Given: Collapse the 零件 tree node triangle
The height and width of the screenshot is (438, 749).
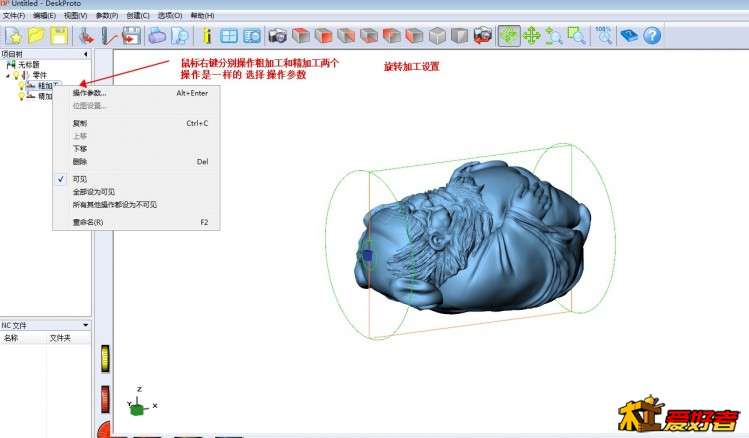Looking at the screenshot, I should tap(5, 75).
